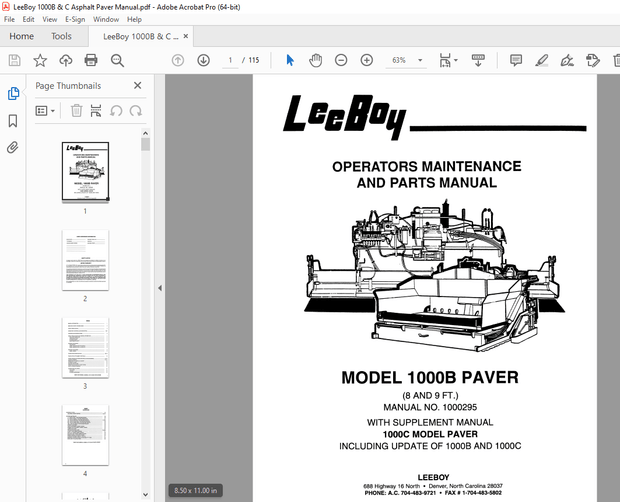Click the MANUAL NO. 1000295 text
620x502 pixels.
(x=430, y=407)
